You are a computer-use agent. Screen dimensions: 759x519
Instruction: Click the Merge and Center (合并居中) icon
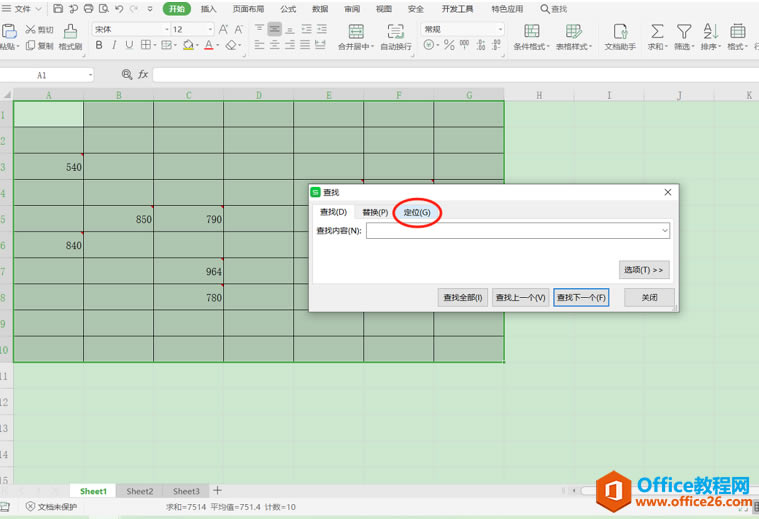point(355,31)
